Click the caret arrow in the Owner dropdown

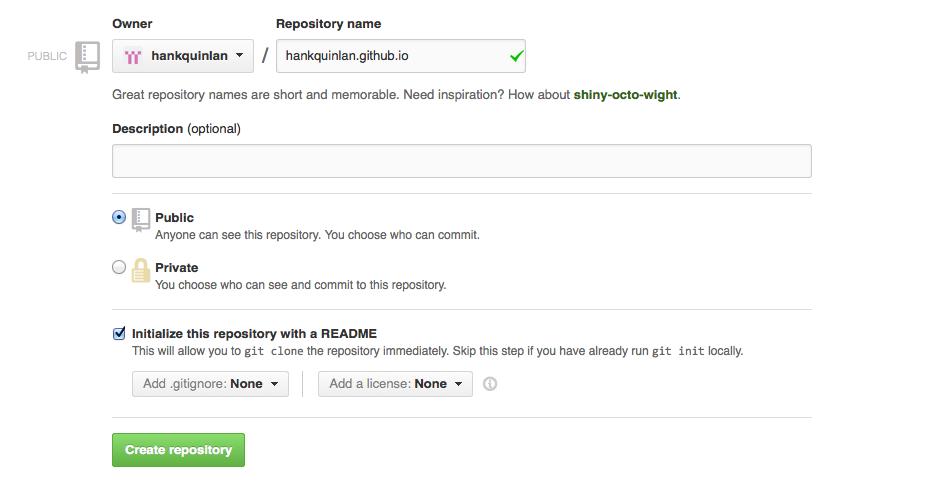tap(240, 56)
